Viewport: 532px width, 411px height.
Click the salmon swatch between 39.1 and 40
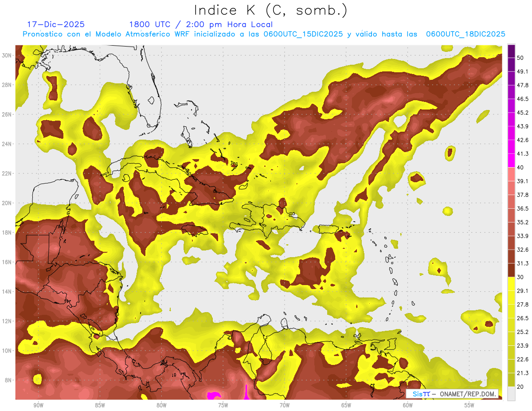tap(511, 174)
